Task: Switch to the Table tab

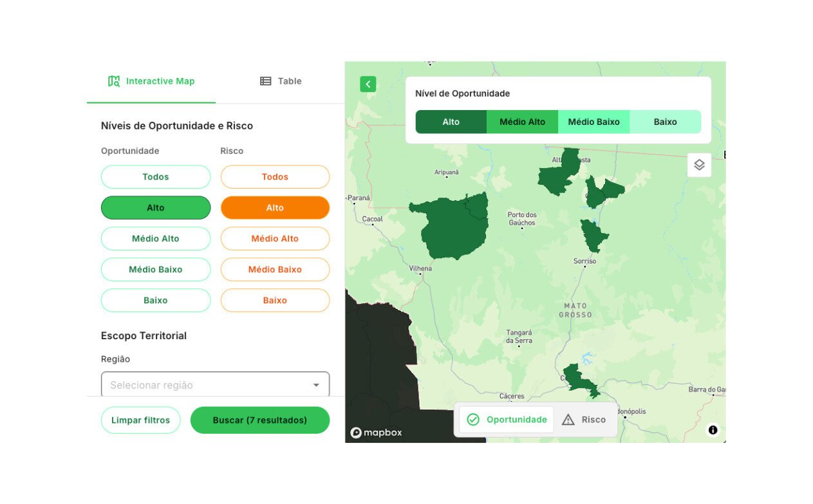Action: [281, 81]
